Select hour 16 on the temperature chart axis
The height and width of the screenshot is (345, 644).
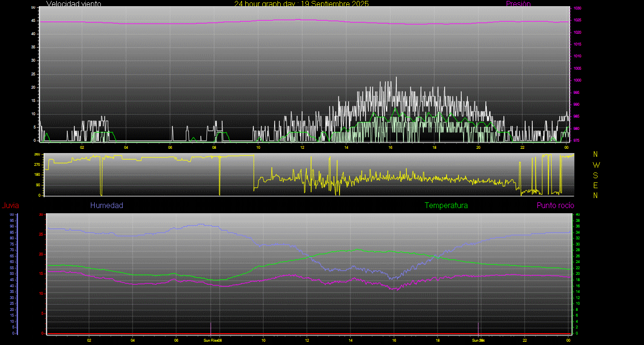[x=394, y=340]
